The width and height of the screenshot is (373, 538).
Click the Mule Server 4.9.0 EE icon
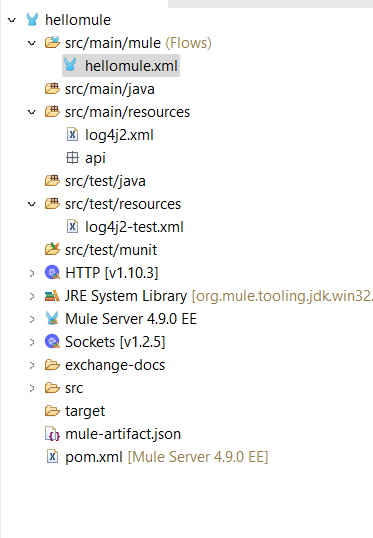pyautogui.click(x=52, y=319)
